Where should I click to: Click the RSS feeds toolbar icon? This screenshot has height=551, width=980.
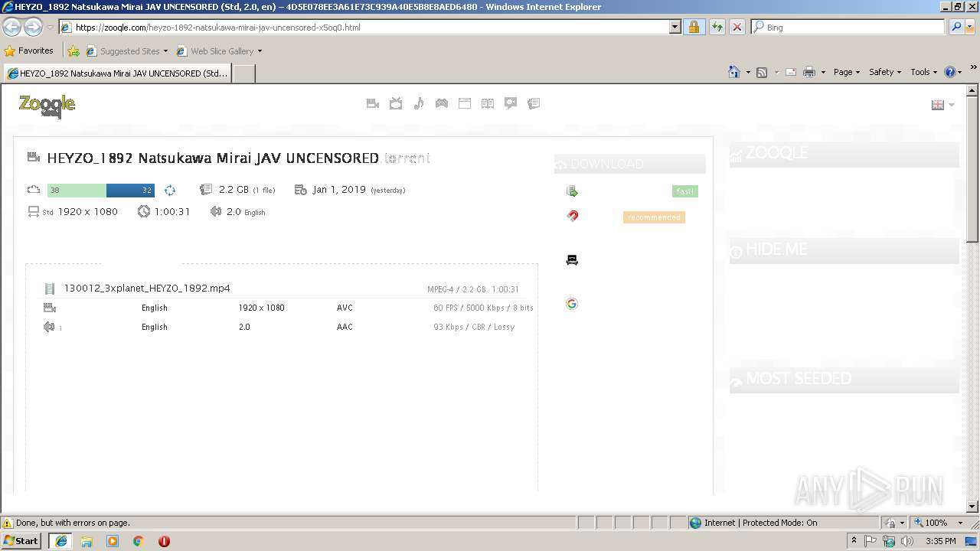762,72
